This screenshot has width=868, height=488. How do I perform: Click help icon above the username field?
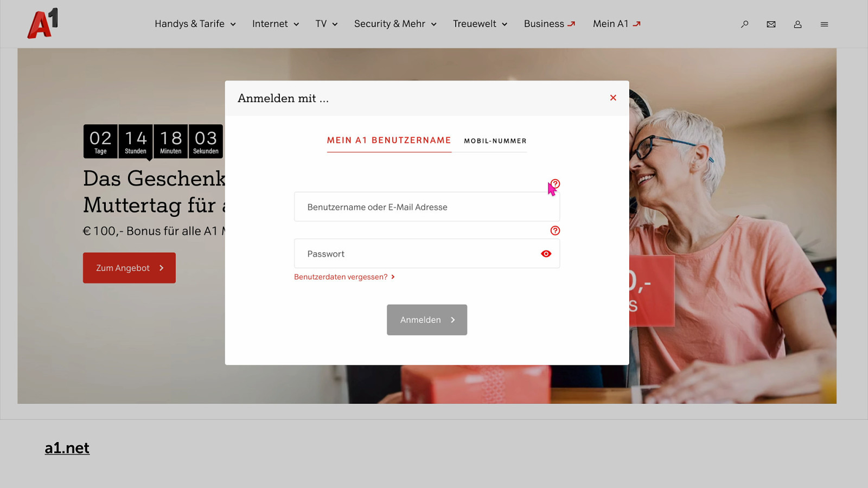click(x=555, y=184)
